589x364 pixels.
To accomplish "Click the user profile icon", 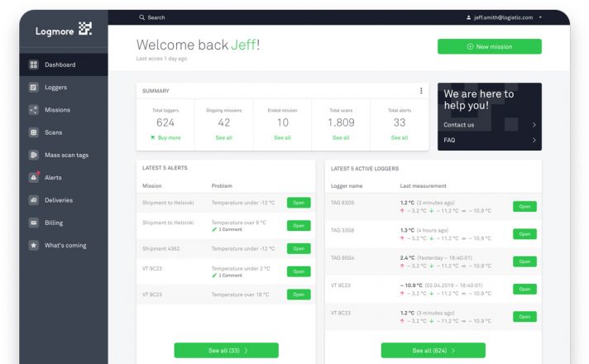I will pos(468,17).
